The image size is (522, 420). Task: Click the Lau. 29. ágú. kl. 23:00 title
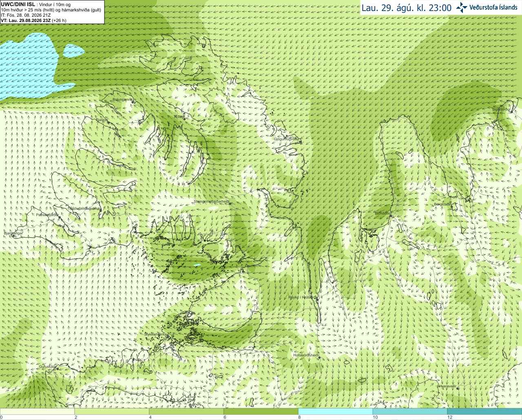click(407, 8)
